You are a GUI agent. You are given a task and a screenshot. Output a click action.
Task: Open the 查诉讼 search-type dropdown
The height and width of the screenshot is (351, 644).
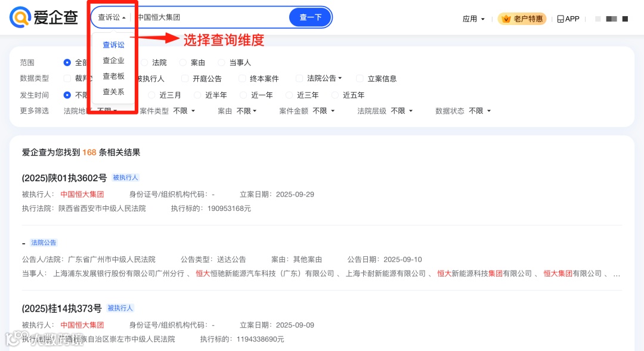(x=112, y=17)
